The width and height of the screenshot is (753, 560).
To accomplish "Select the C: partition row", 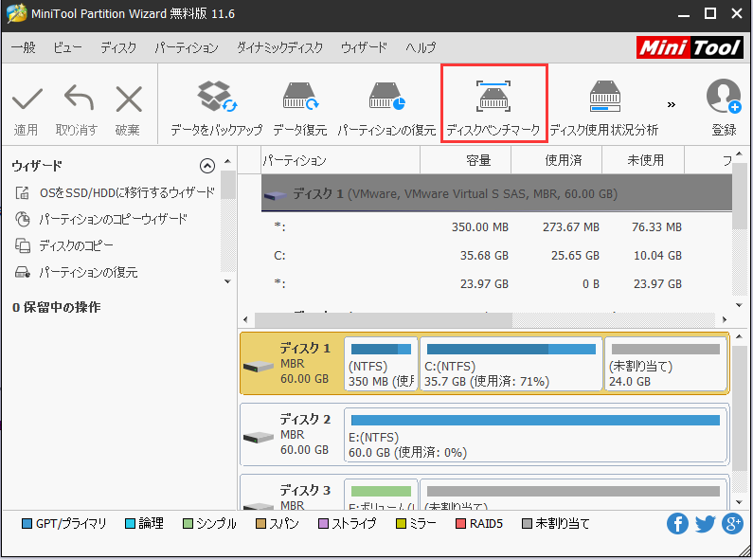I will [x=496, y=256].
